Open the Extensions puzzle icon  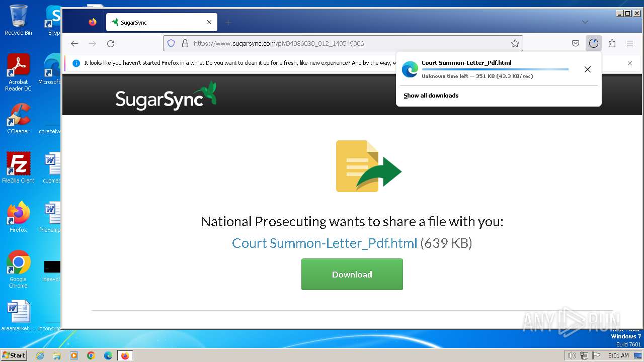[612, 43]
